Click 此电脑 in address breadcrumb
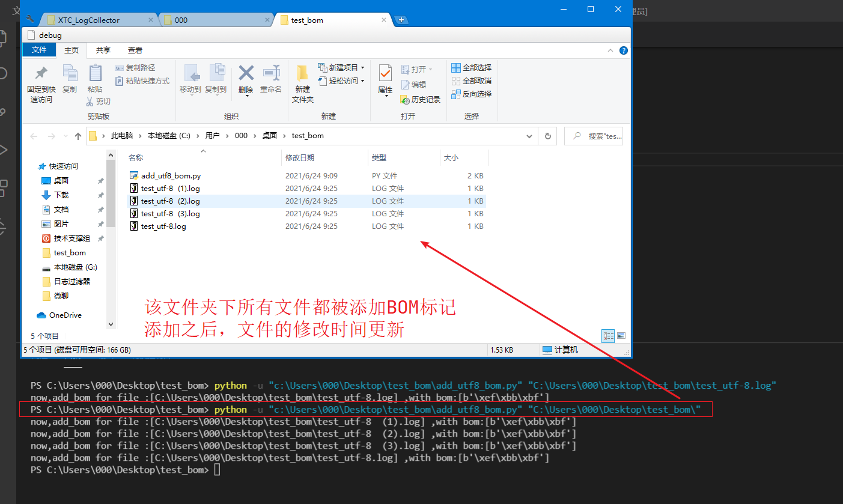843x504 pixels. click(x=122, y=136)
